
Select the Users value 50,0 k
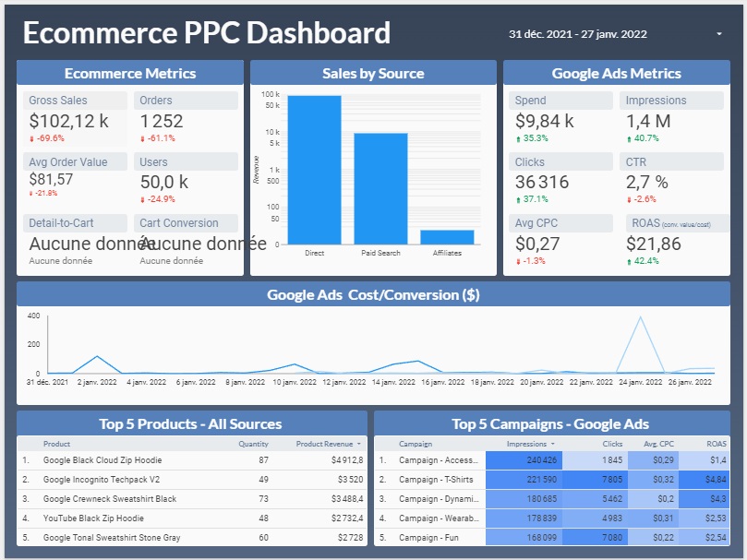click(x=163, y=182)
